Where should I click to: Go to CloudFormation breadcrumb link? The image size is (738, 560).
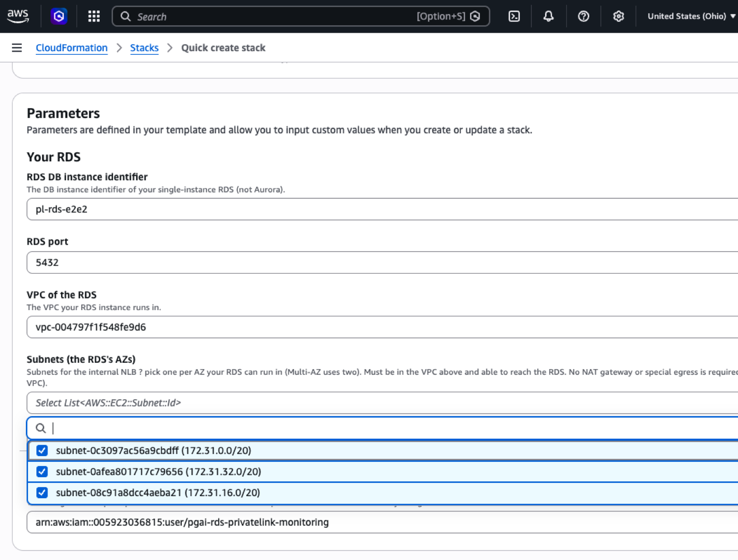(x=72, y=48)
